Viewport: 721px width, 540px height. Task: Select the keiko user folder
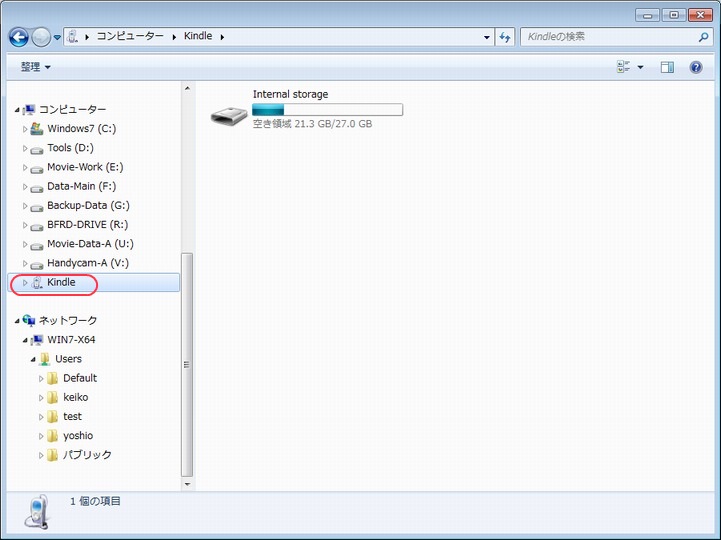(x=75, y=397)
